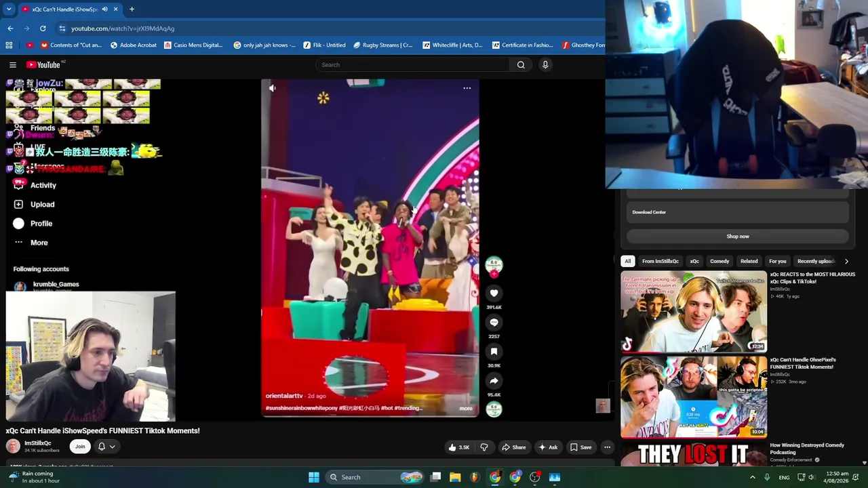The height and width of the screenshot is (488, 868).
Task: Dislike the video with thumbs down
Action: click(x=484, y=447)
